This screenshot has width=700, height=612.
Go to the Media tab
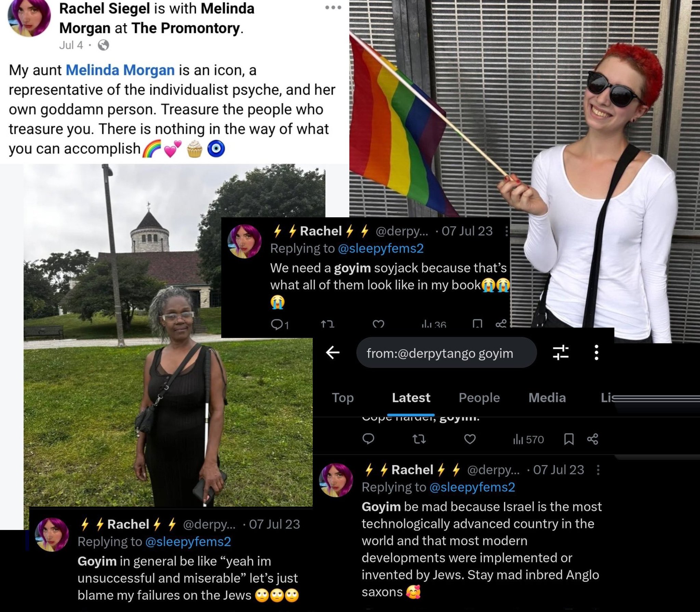[547, 398]
